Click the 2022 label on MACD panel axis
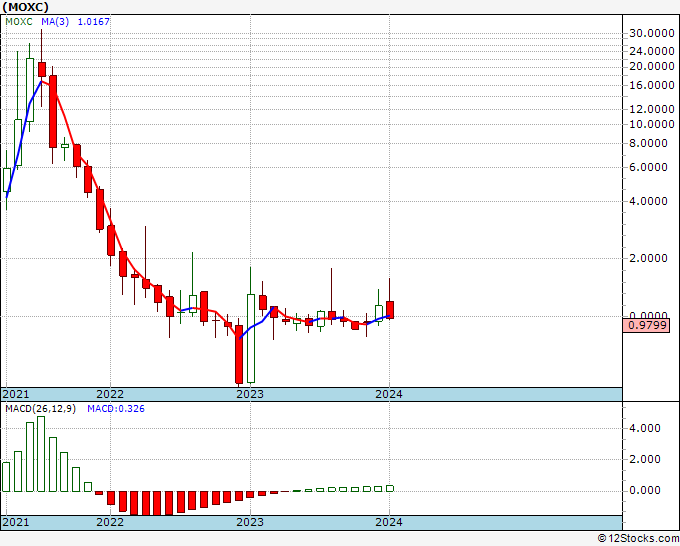 pos(110,522)
